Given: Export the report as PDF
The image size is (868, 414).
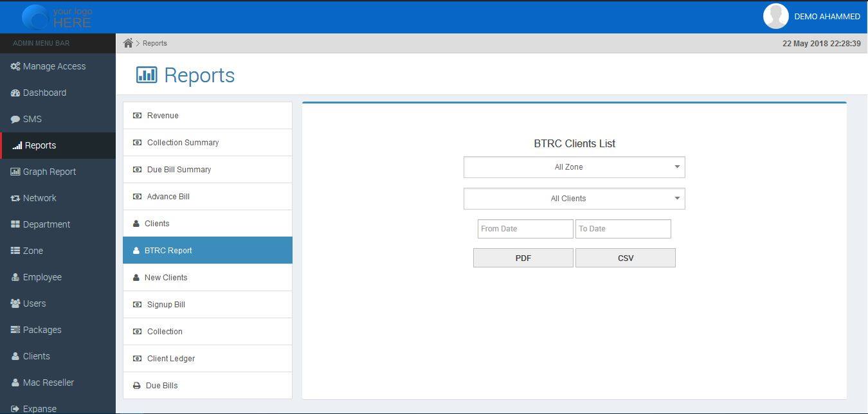Looking at the screenshot, I should (523, 258).
